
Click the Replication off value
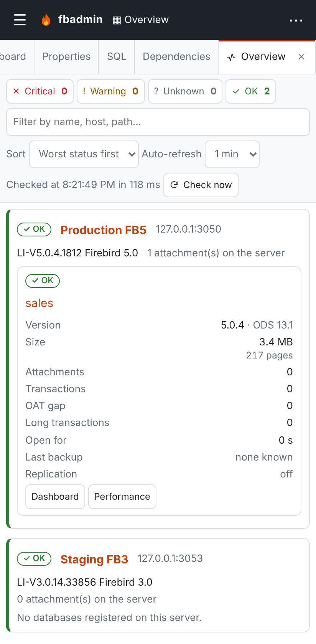pos(286,474)
